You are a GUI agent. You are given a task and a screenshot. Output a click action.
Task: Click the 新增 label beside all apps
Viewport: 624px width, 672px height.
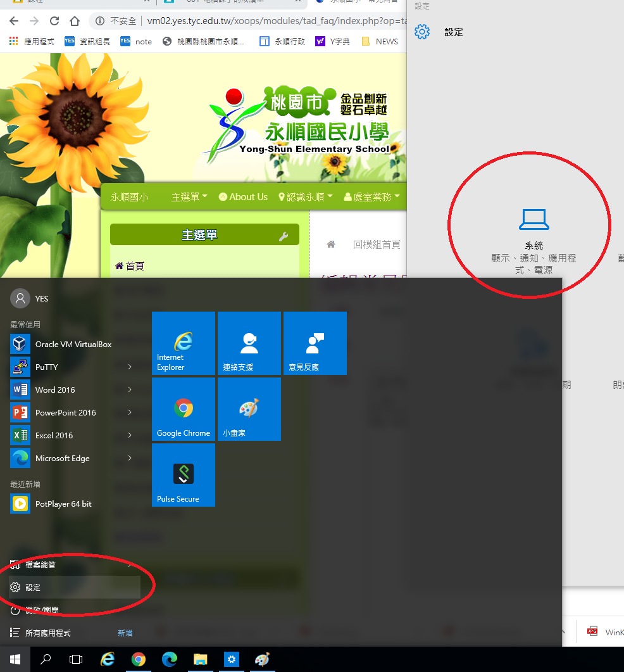(x=125, y=633)
